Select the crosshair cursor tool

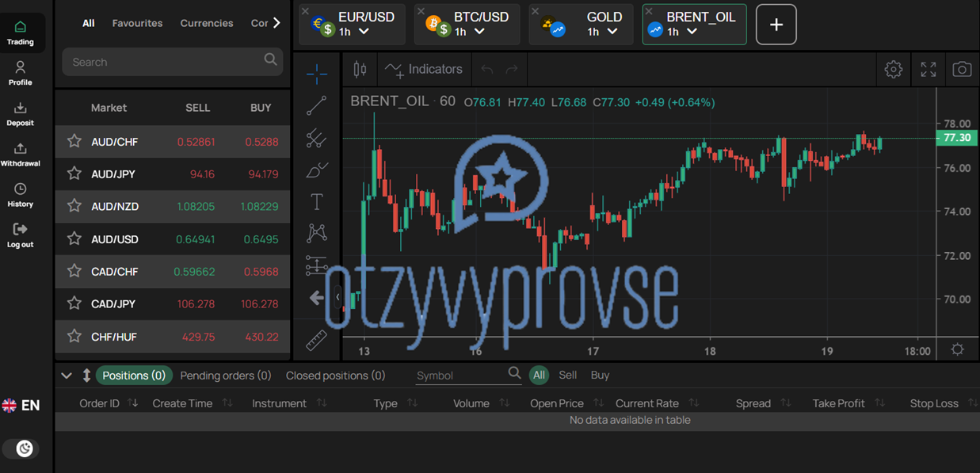pyautogui.click(x=317, y=74)
